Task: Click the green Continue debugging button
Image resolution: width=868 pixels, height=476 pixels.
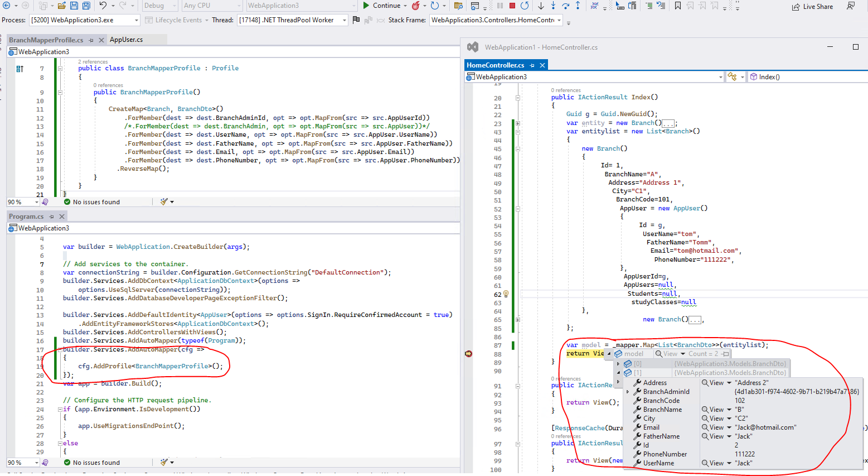Action: pos(382,6)
